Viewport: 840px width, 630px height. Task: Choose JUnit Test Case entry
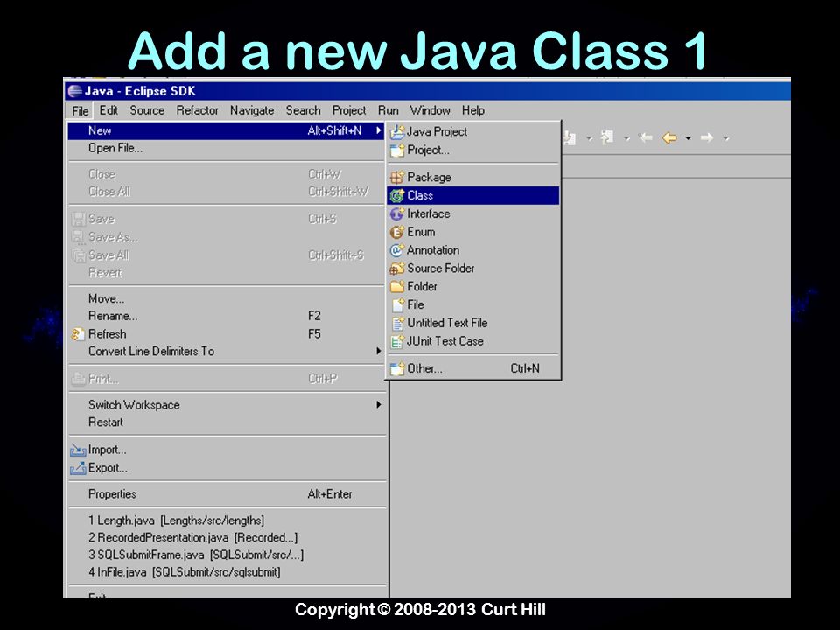[x=473, y=341]
